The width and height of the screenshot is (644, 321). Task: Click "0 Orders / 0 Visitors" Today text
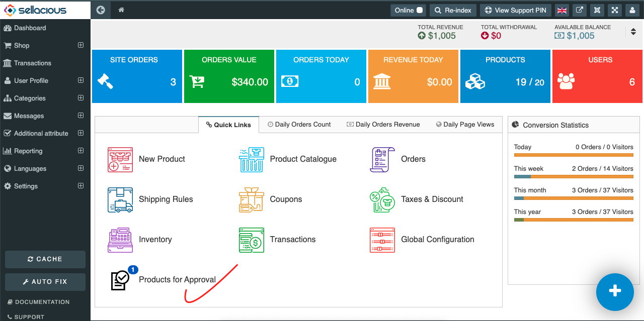tap(604, 147)
